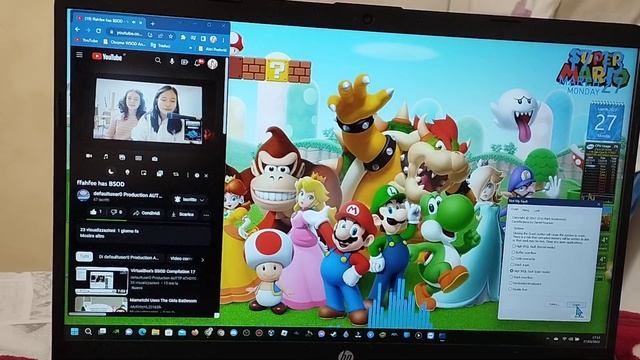Viewport: 640px width, 360px height.
Task: Click the screenshot camera icon under video
Action: pyautogui.click(x=155, y=158)
